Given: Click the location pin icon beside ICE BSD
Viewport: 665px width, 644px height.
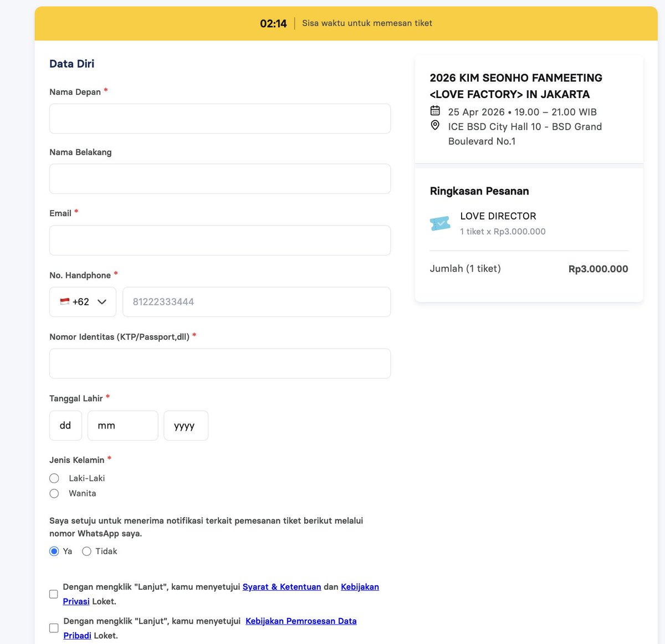Looking at the screenshot, I should (435, 125).
